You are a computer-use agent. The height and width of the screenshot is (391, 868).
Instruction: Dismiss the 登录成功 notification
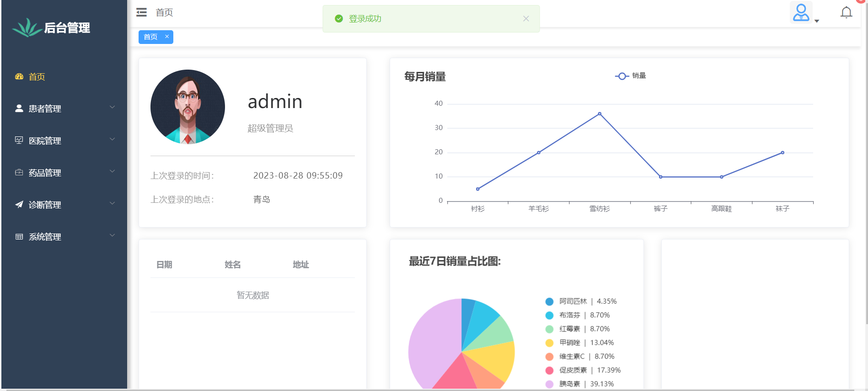coord(526,19)
